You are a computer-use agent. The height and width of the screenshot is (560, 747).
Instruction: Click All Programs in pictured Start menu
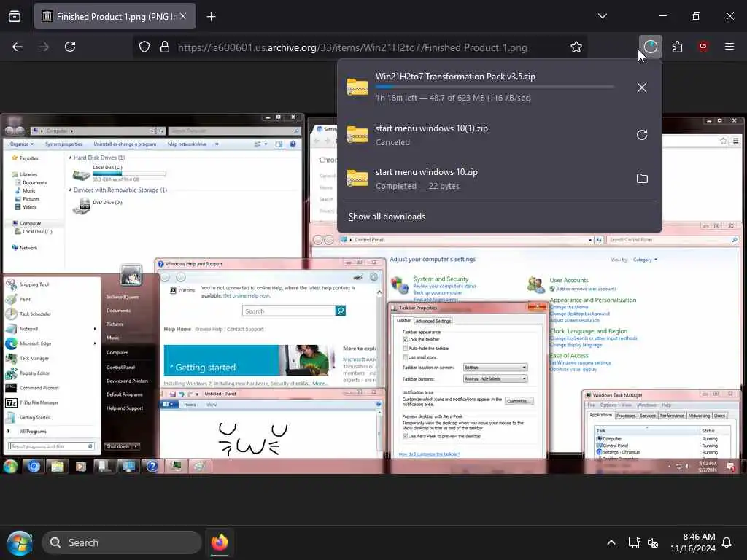[x=33, y=432]
